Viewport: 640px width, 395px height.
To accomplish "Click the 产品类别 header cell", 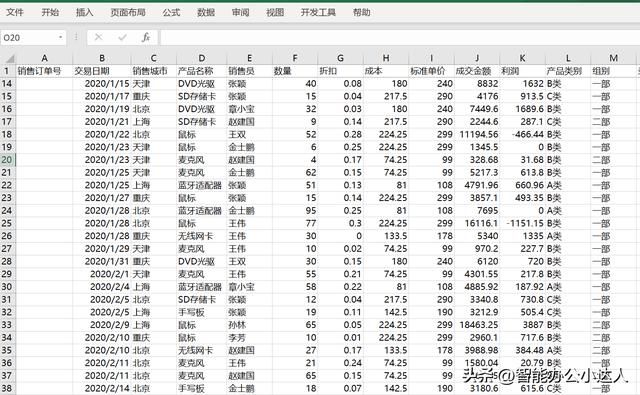I will pos(568,71).
